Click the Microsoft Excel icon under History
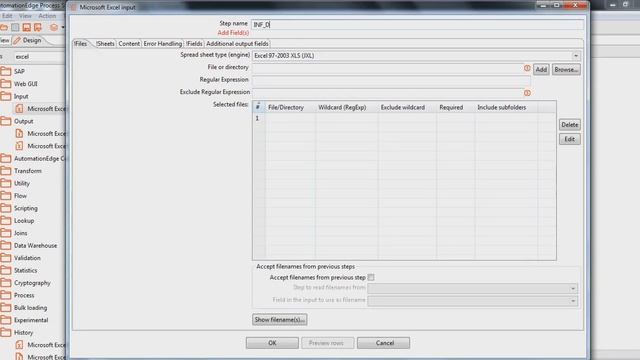640x360 pixels. point(19,345)
